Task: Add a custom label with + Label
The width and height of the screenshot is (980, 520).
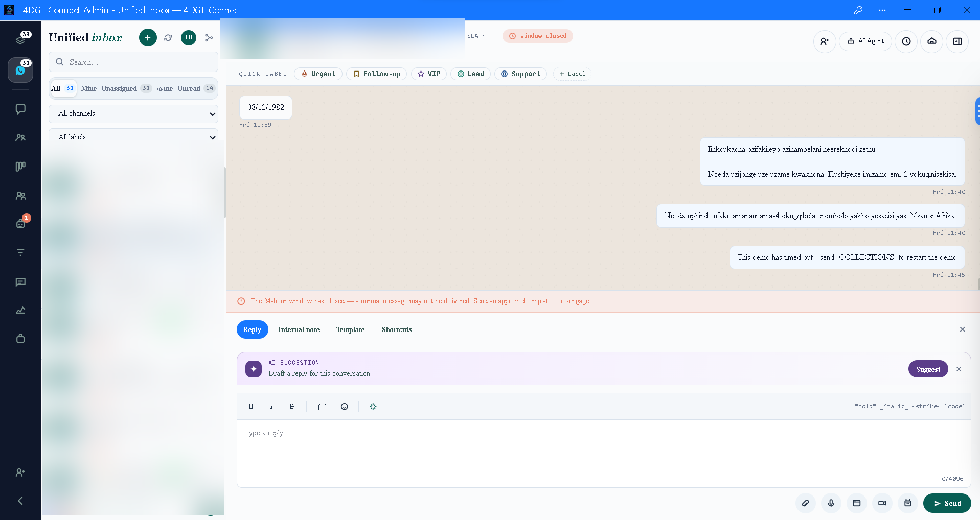Action: (x=572, y=74)
